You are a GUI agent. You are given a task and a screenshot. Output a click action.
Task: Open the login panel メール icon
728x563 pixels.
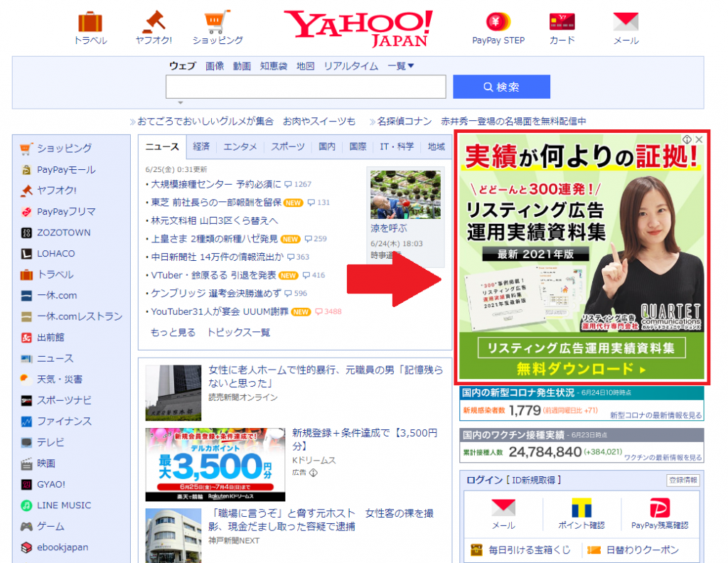tap(503, 508)
